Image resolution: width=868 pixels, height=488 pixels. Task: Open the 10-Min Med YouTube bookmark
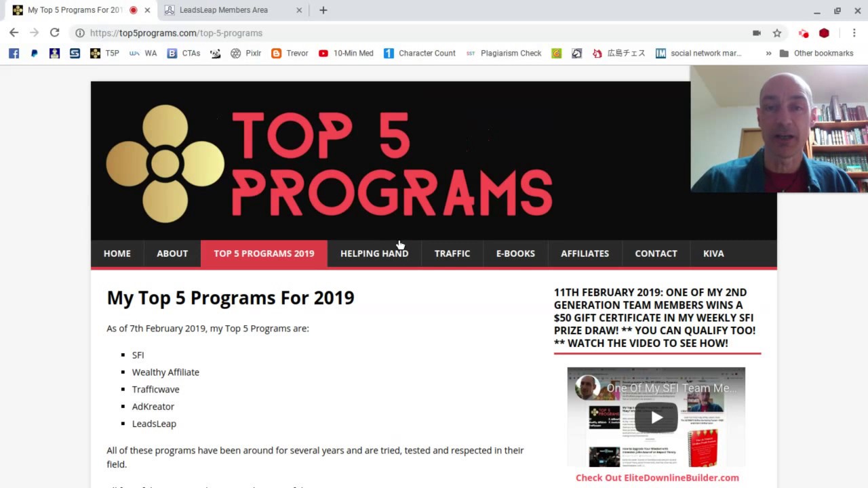346,53
